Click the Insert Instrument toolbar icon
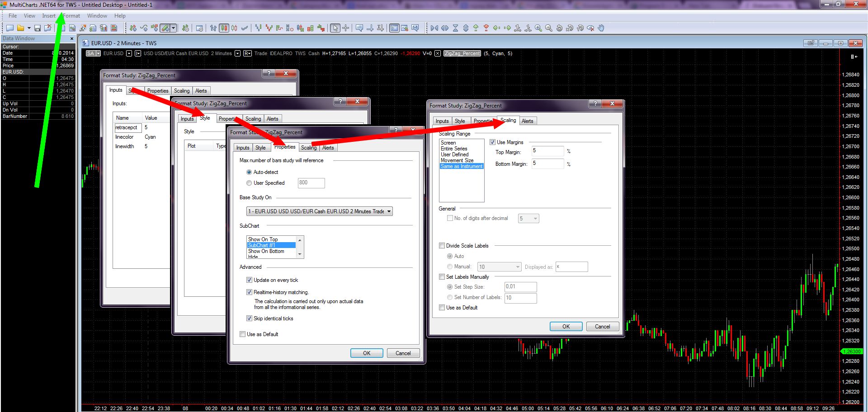The width and height of the screenshot is (868, 412). pos(133,28)
